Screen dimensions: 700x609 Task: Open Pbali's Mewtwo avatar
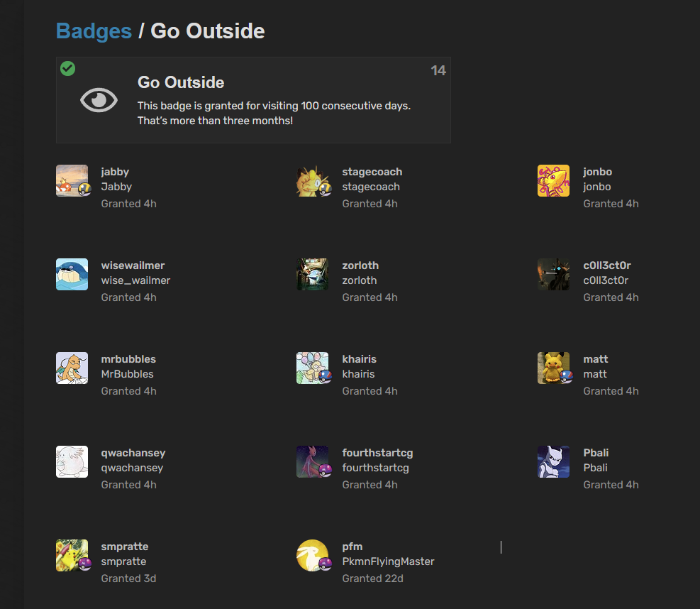(x=553, y=461)
